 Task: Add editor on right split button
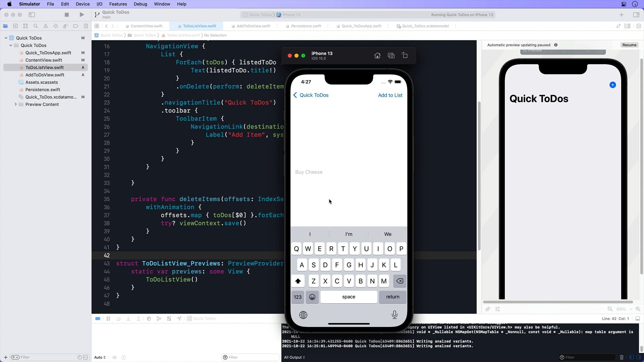(639, 26)
